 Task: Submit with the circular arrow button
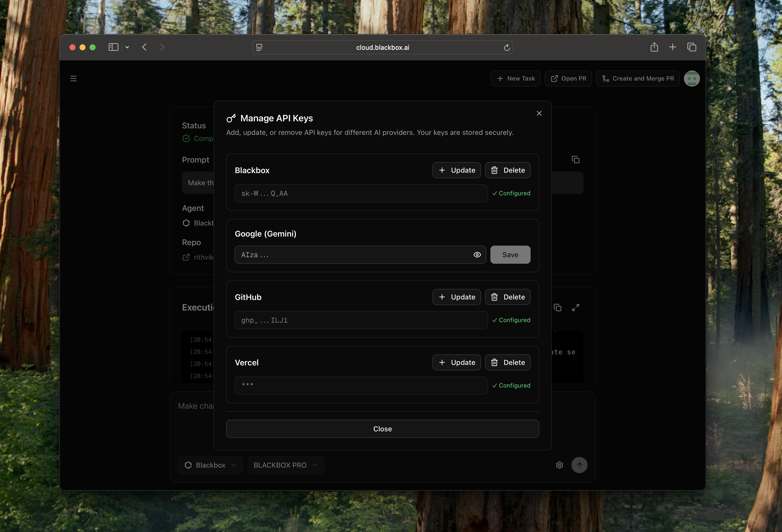tap(579, 465)
